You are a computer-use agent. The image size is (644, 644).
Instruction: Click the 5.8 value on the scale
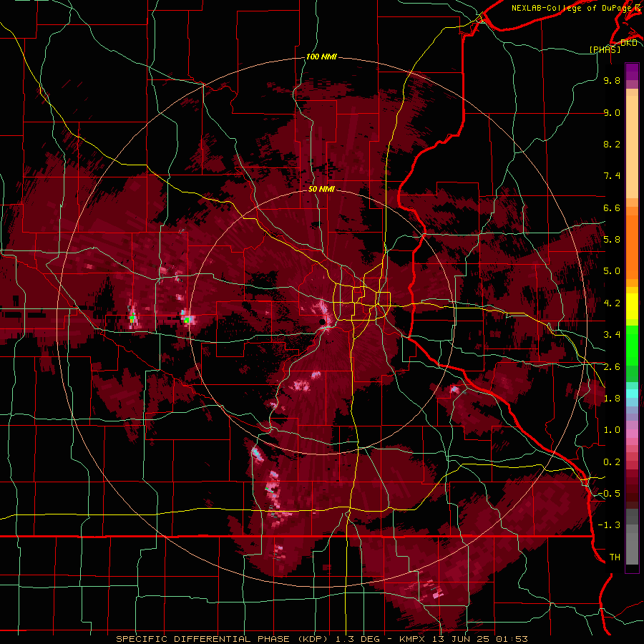point(612,240)
